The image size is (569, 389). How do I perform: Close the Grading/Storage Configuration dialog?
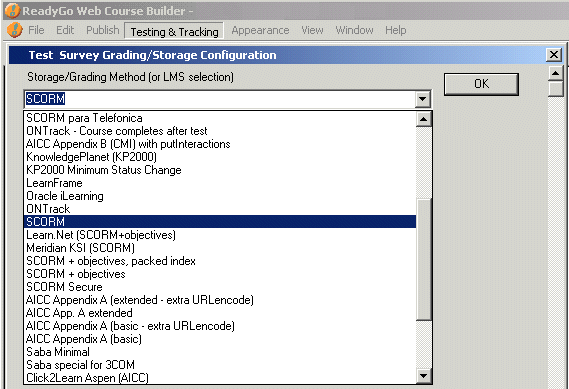pyautogui.click(x=554, y=55)
